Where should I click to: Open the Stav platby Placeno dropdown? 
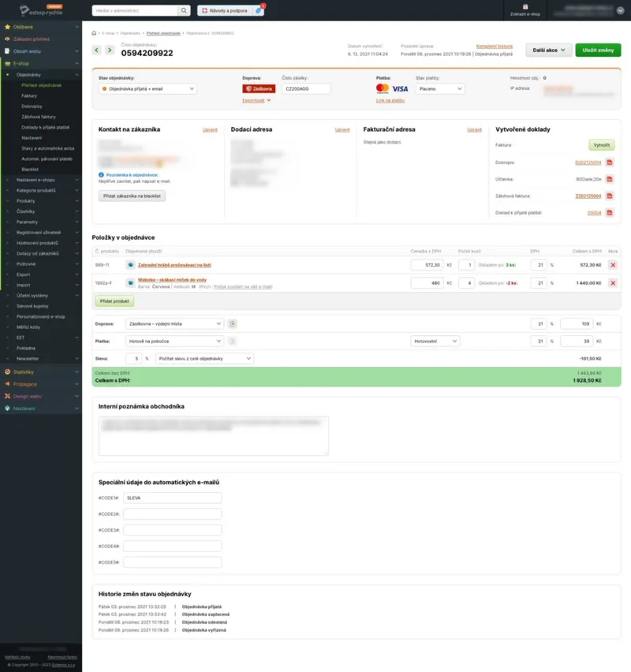pos(440,88)
